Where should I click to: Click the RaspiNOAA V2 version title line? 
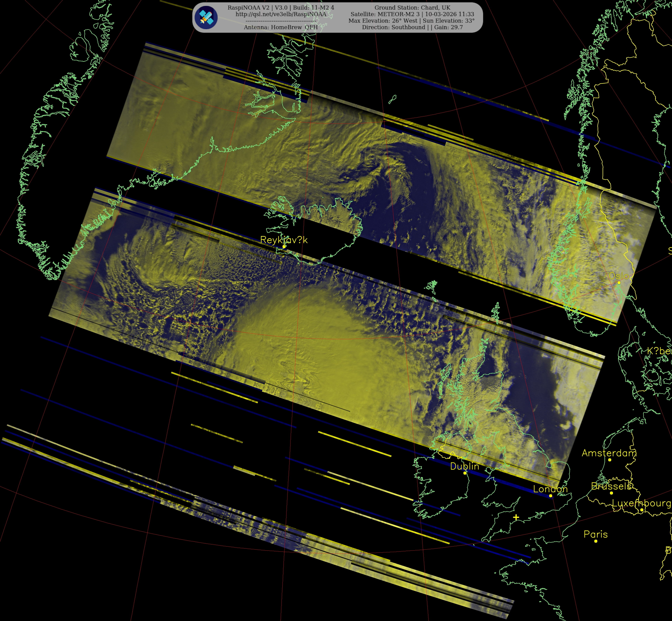click(x=281, y=7)
